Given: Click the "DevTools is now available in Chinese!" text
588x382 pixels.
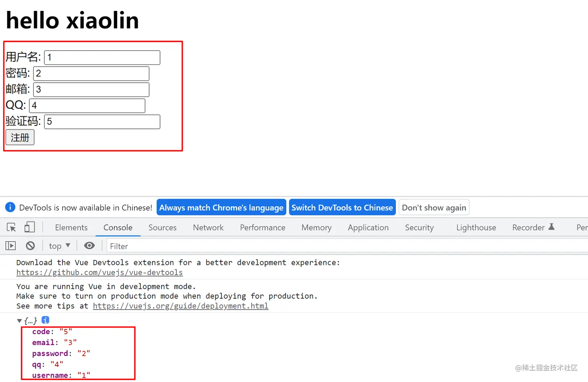Looking at the screenshot, I should pyautogui.click(x=86, y=208).
